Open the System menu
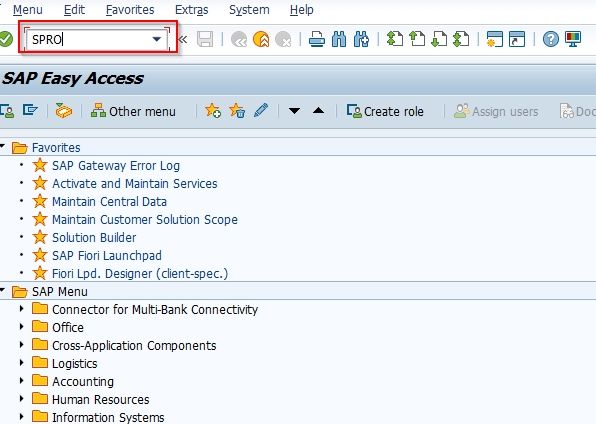 click(x=249, y=10)
